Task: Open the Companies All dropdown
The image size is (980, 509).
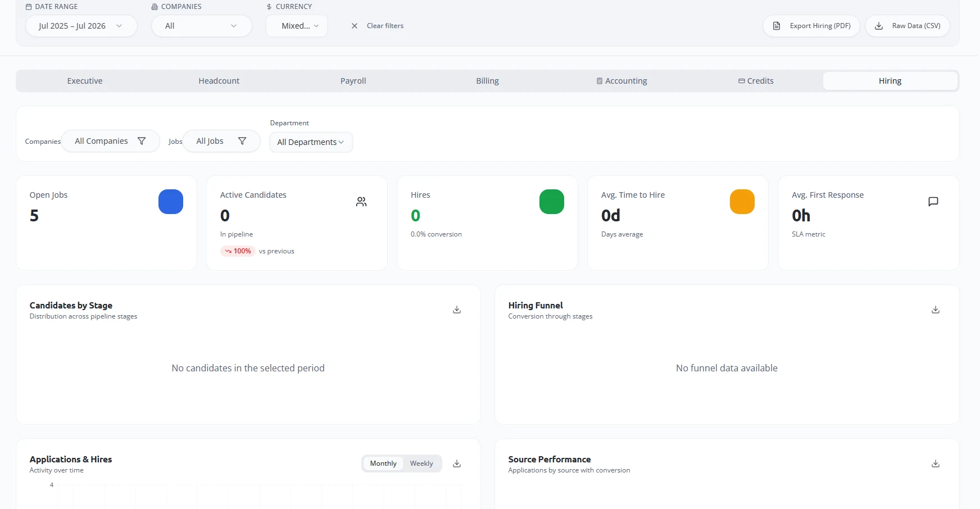Action: point(201,26)
